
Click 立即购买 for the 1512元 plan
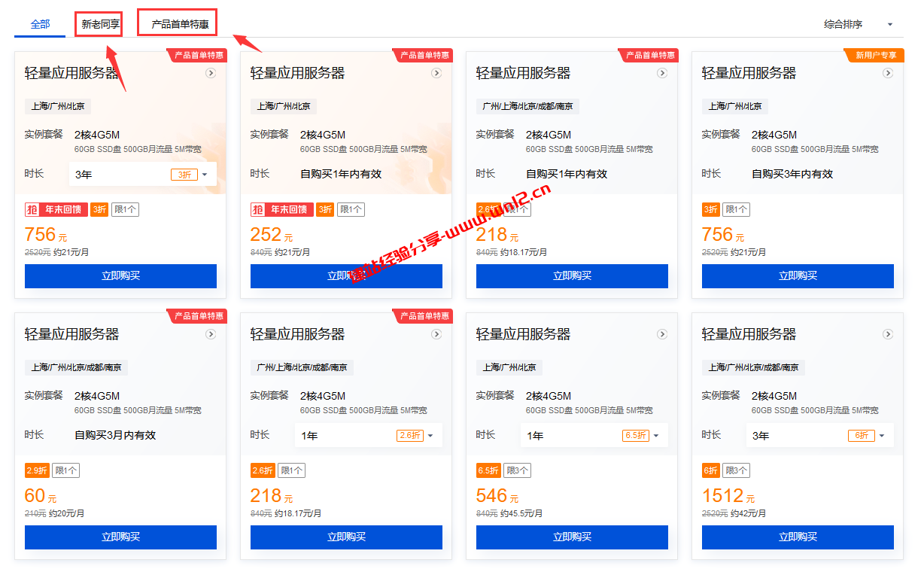tap(798, 537)
